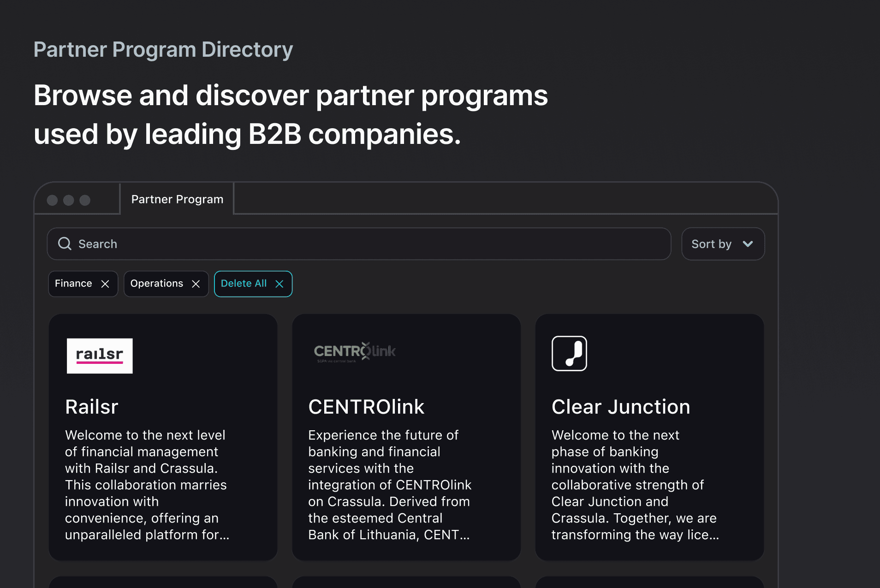Open the Clear Junction card title
This screenshot has width=880, height=588.
pyautogui.click(x=621, y=407)
